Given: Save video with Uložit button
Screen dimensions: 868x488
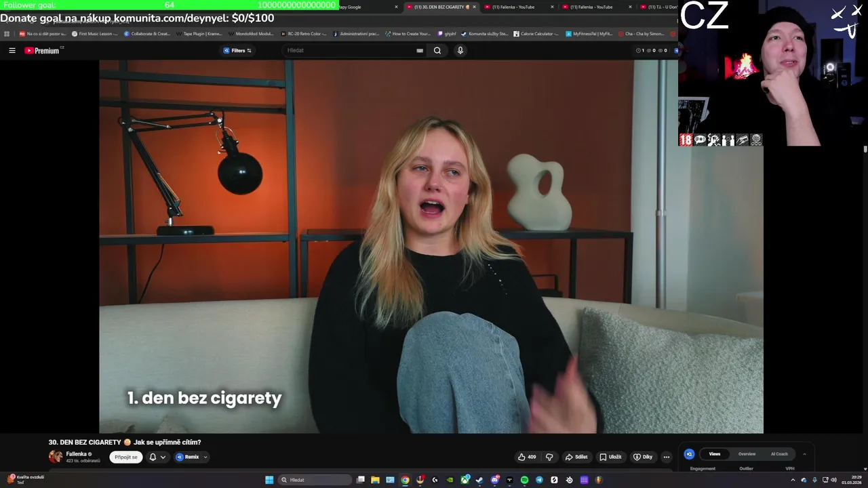Looking at the screenshot, I should pyautogui.click(x=610, y=457).
